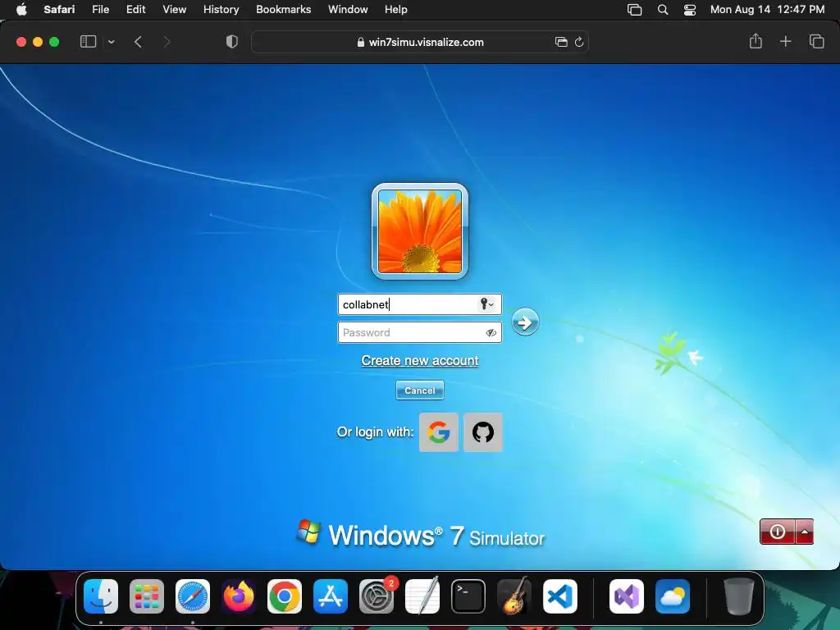This screenshot has height=630, width=840.
Task: Open Control Center in menu bar
Action: (690, 10)
